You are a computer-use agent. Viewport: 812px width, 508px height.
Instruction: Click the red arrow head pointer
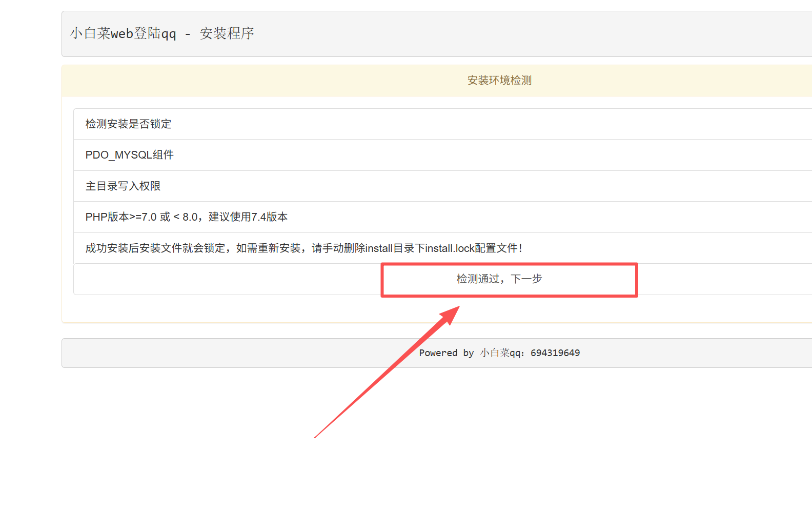[x=451, y=313]
